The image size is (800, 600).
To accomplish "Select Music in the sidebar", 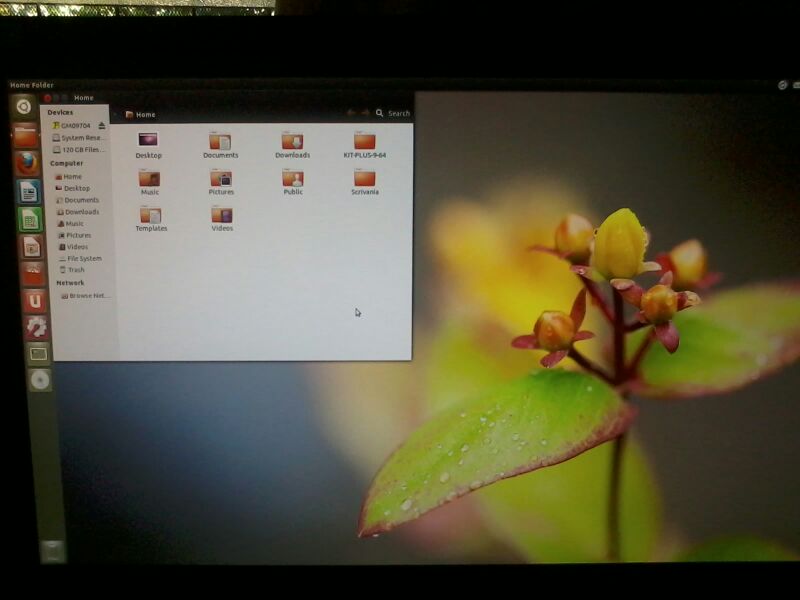I will 70,223.
